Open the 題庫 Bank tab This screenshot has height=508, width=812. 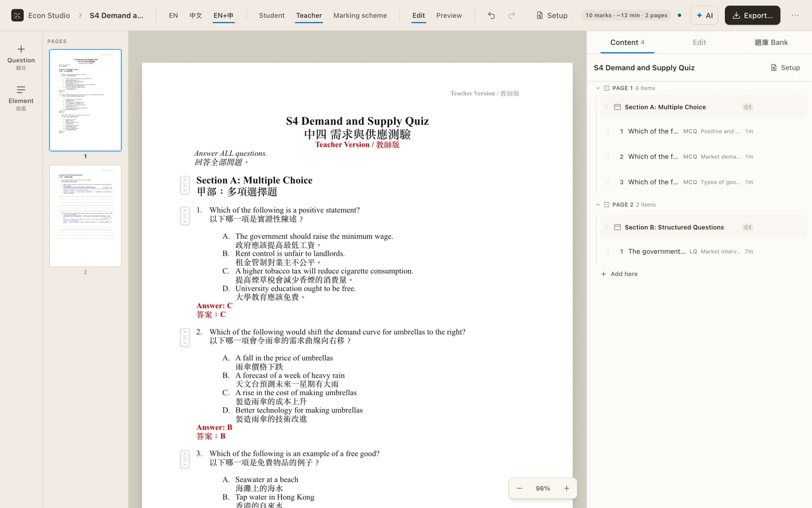tap(771, 42)
